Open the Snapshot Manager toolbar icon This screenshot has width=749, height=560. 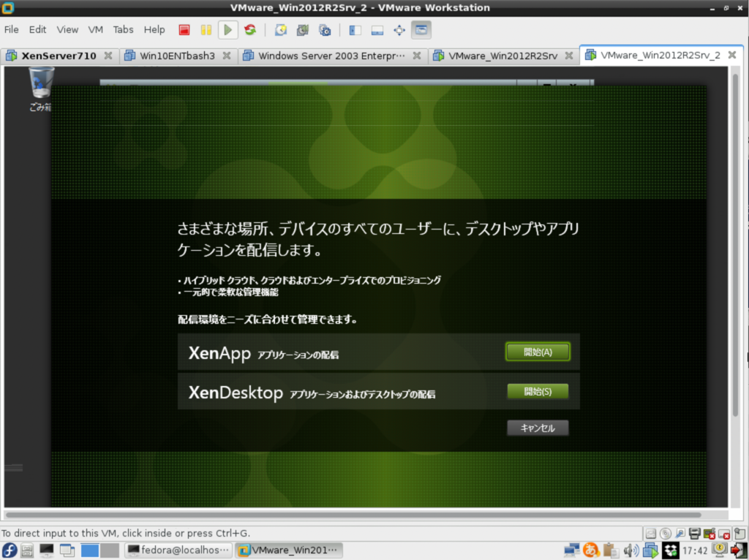coord(325,30)
